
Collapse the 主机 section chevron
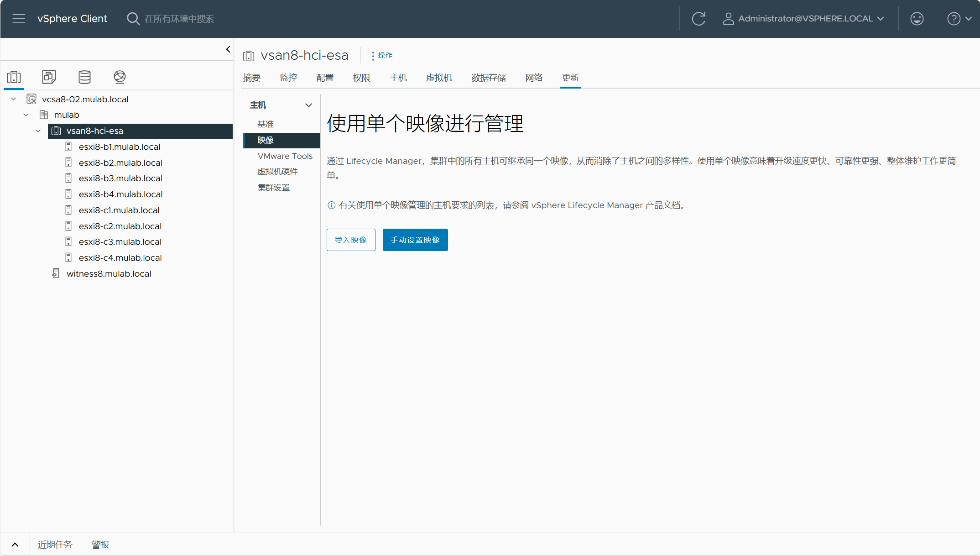pyautogui.click(x=309, y=105)
